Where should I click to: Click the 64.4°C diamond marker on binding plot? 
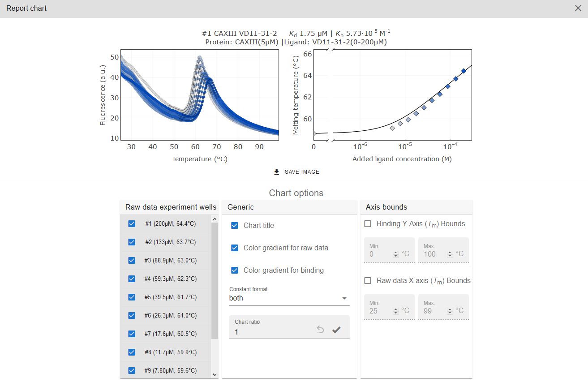point(464,71)
